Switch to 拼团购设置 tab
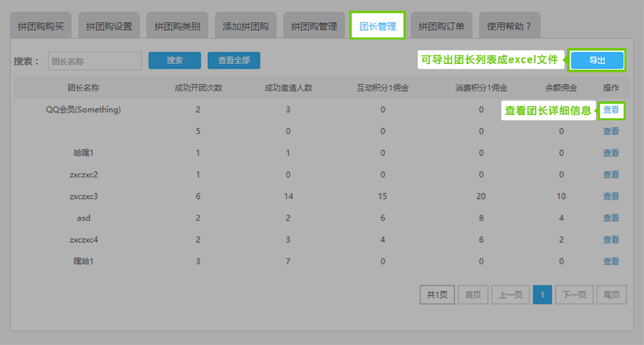The width and height of the screenshot is (644, 345). (109, 26)
